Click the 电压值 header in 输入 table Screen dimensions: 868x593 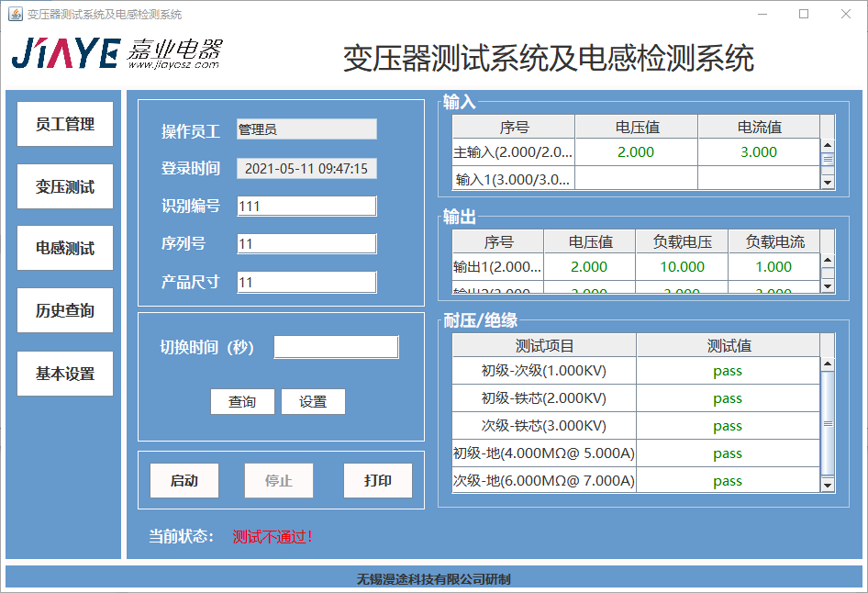(x=637, y=127)
